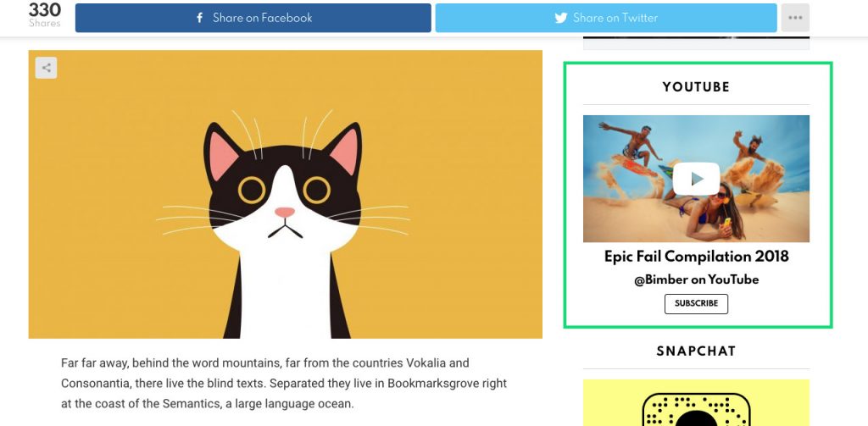Click the Twitter bird icon
868x426 pixels.
pos(561,18)
